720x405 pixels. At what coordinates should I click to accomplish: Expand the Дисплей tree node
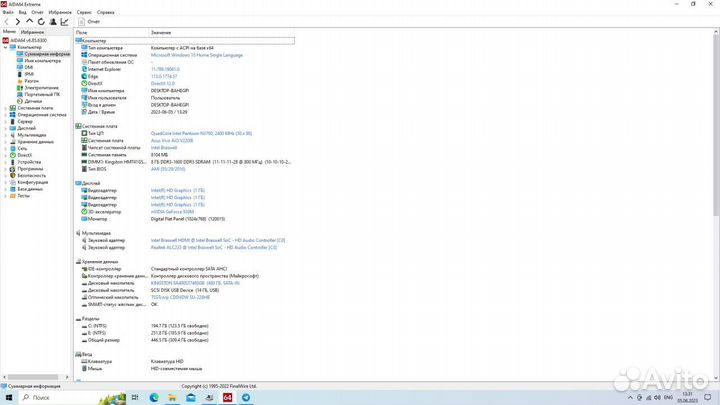click(6, 128)
